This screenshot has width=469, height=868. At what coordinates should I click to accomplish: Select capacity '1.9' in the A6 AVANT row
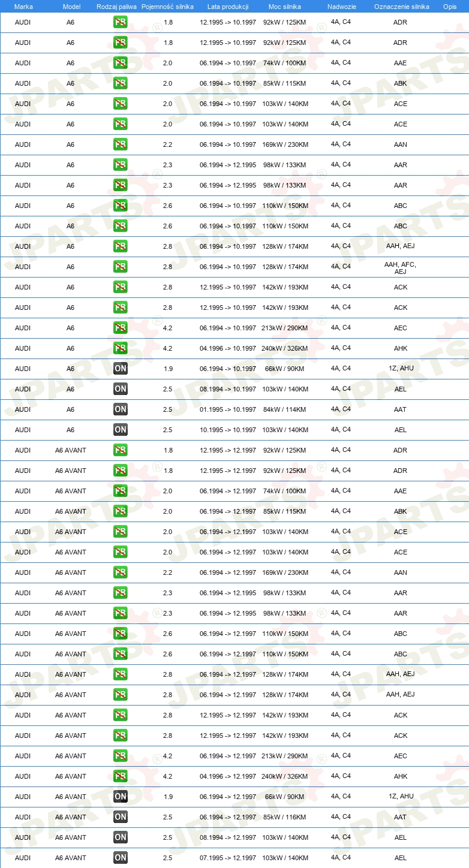point(168,797)
